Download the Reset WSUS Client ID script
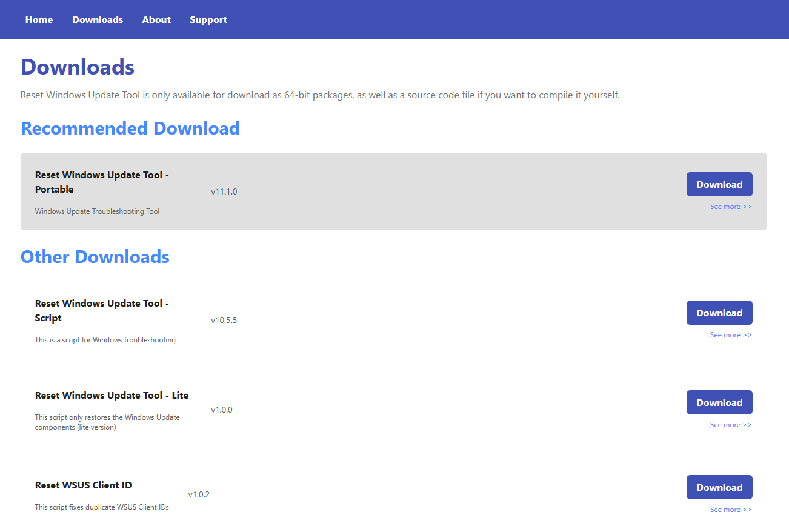The height and width of the screenshot is (532, 789). [719, 487]
